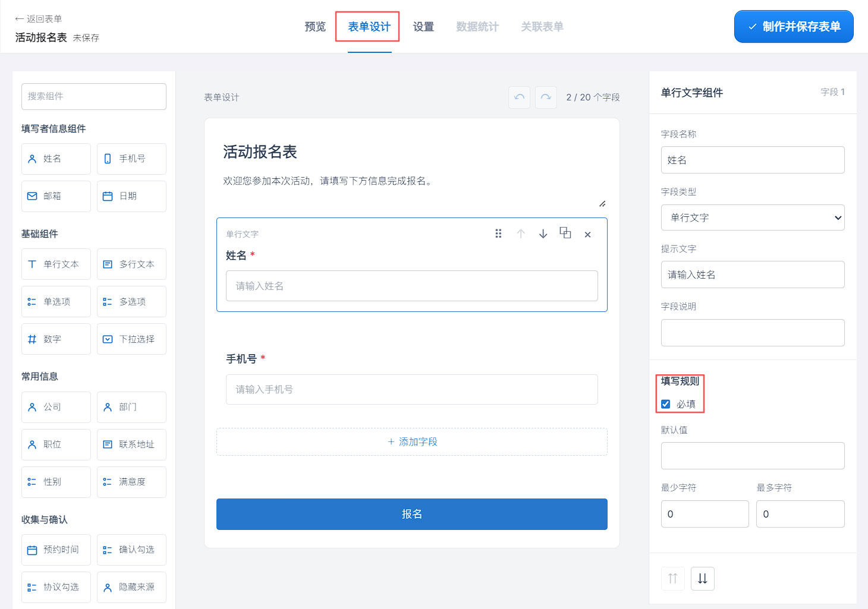Click the 提示文字 input field

coord(753,274)
